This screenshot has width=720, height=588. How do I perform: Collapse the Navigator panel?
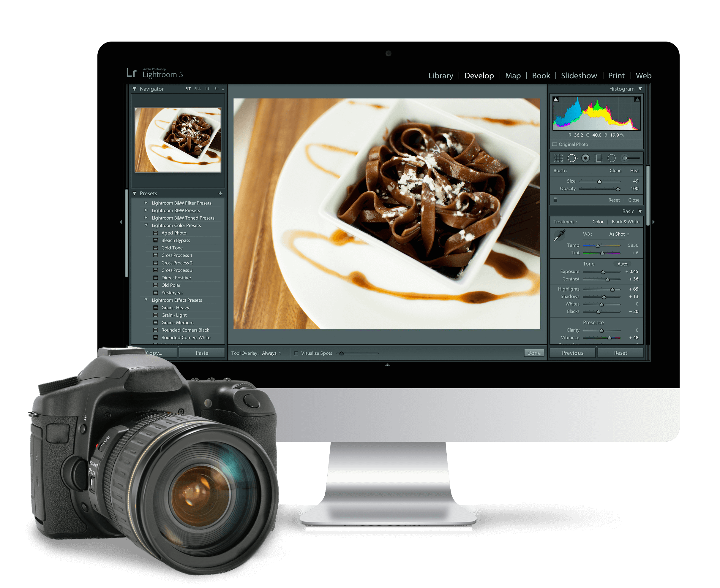135,89
